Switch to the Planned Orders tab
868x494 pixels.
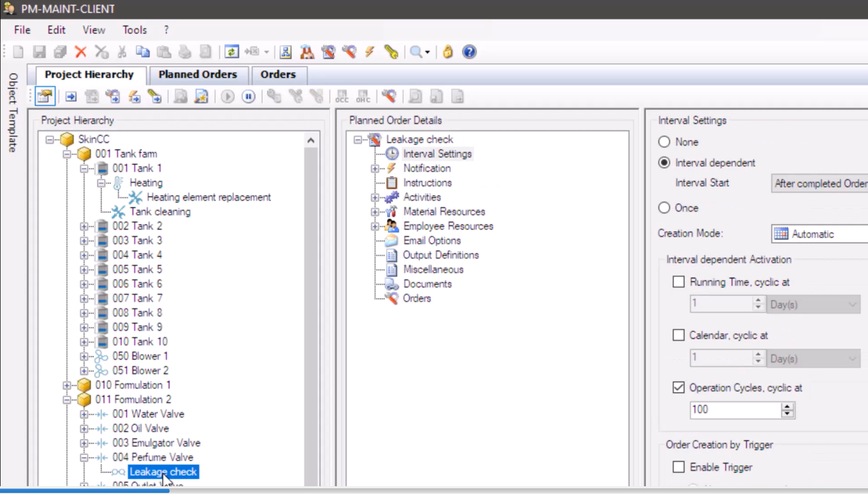pyautogui.click(x=197, y=74)
